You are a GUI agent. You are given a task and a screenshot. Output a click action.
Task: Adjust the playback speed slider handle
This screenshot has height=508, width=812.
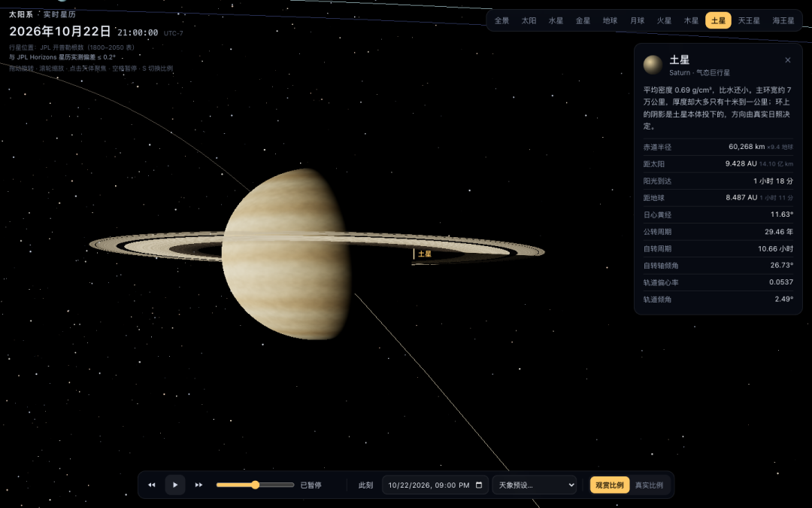coord(256,485)
